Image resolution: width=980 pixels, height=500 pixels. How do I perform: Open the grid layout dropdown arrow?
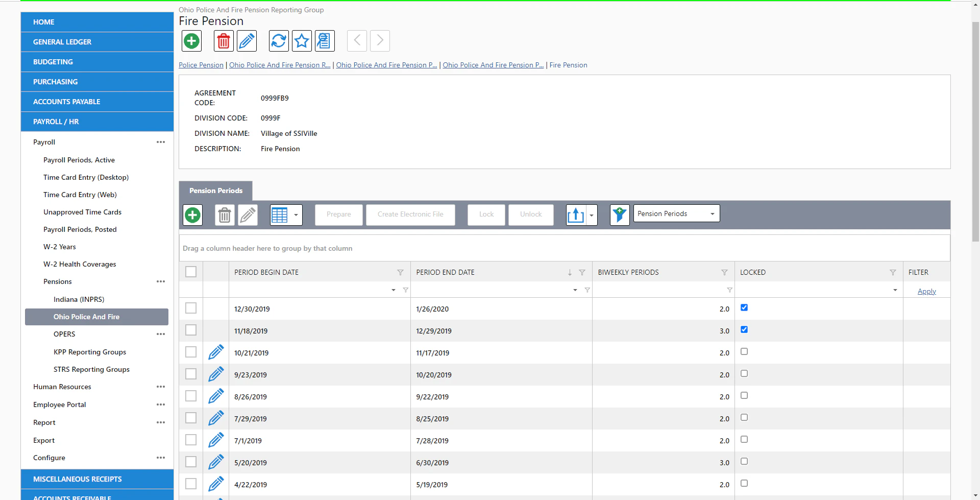(x=296, y=215)
